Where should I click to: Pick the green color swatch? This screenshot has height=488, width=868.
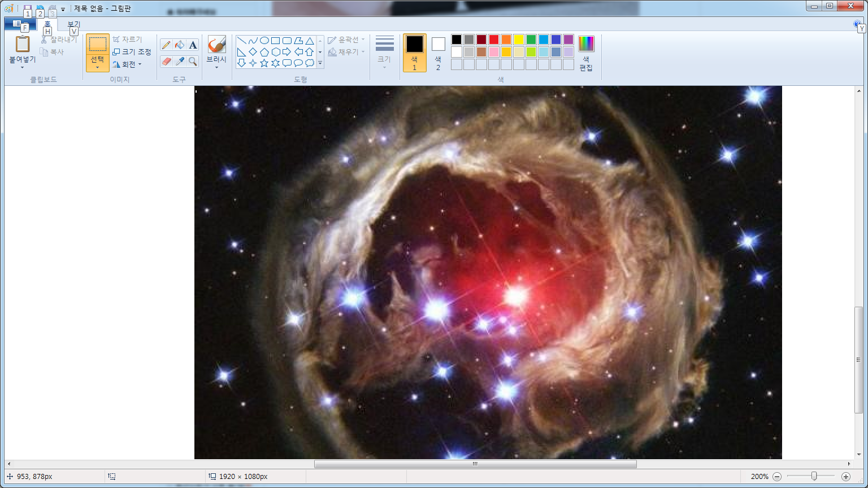[531, 40]
